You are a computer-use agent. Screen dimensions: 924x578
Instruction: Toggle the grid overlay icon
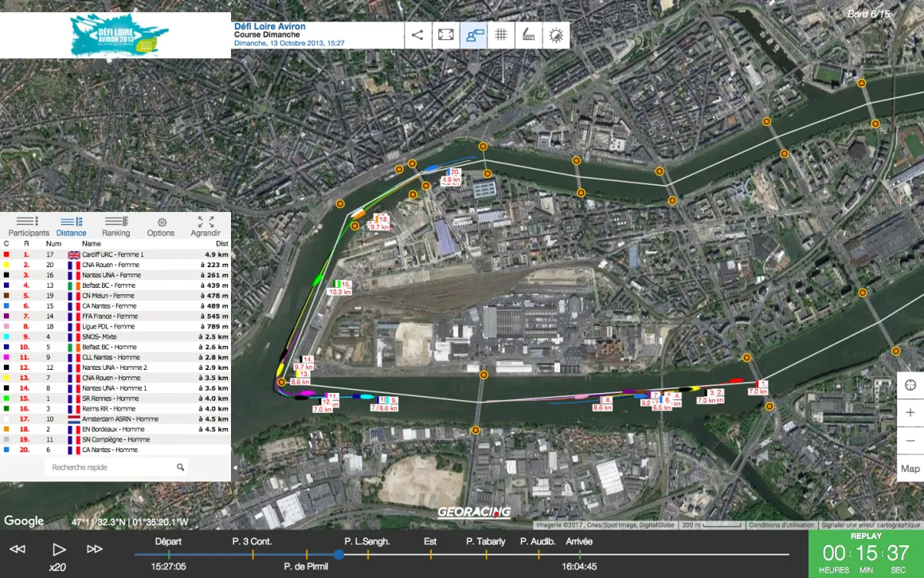501,35
